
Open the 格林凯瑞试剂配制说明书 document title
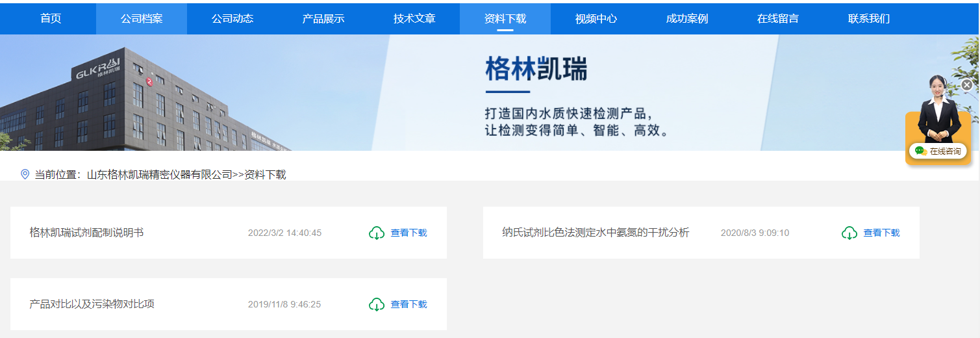coord(86,233)
